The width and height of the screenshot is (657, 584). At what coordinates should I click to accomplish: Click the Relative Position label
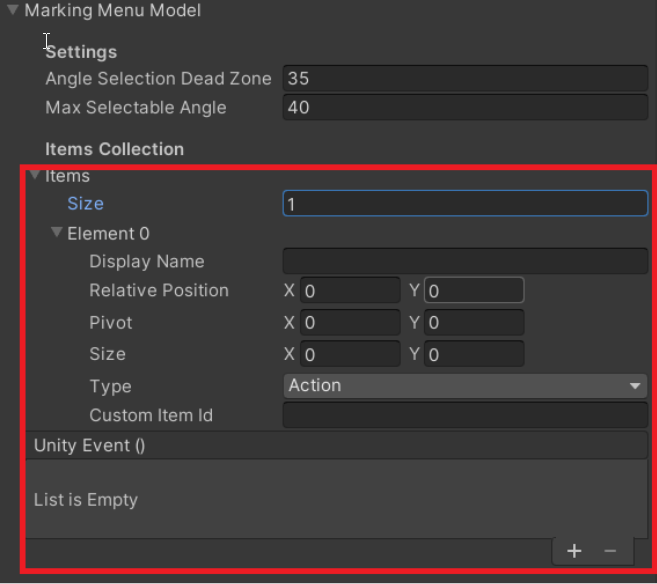pyautogui.click(x=159, y=290)
